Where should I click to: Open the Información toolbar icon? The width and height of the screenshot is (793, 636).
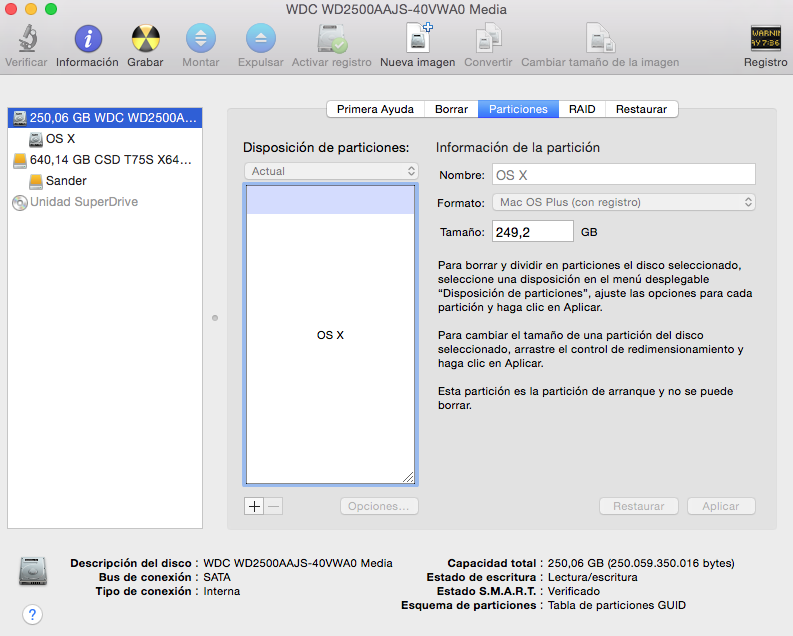point(88,38)
